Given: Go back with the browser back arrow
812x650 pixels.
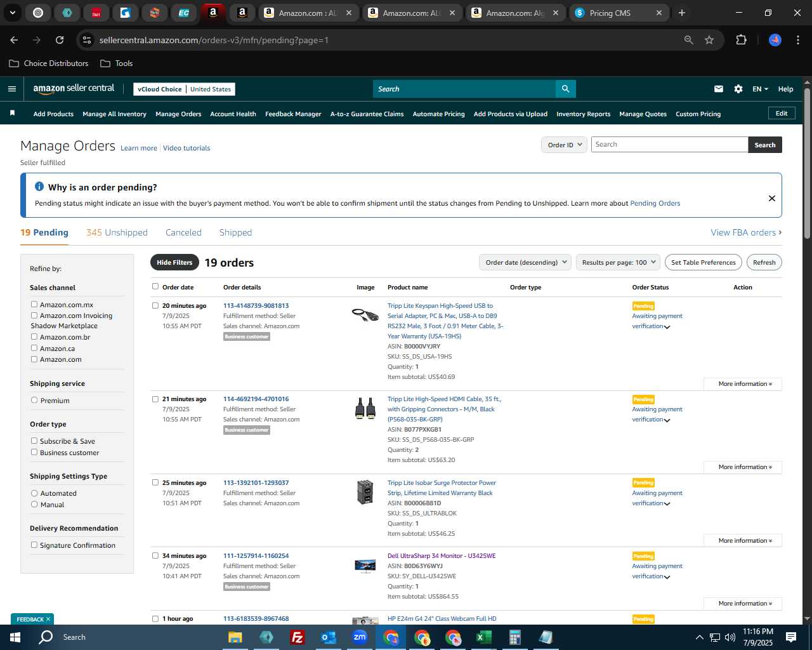Looking at the screenshot, I should pos(14,40).
